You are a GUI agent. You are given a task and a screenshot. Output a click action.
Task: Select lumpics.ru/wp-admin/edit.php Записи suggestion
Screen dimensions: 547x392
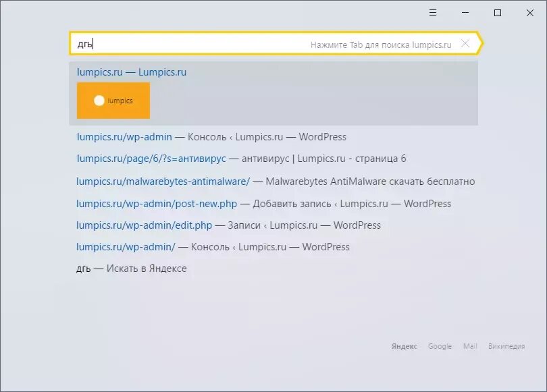(228, 225)
